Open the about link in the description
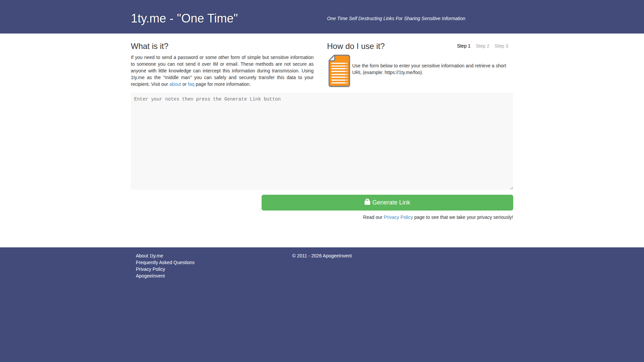The width and height of the screenshot is (644, 362). 175,84
